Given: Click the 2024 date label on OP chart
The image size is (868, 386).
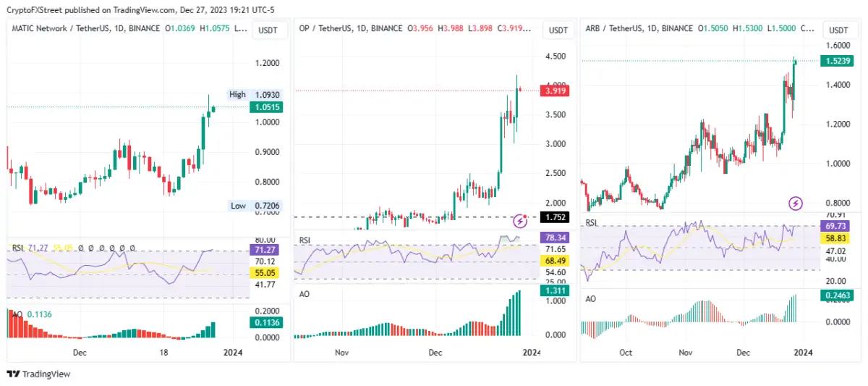Looking at the screenshot, I should [x=531, y=353].
